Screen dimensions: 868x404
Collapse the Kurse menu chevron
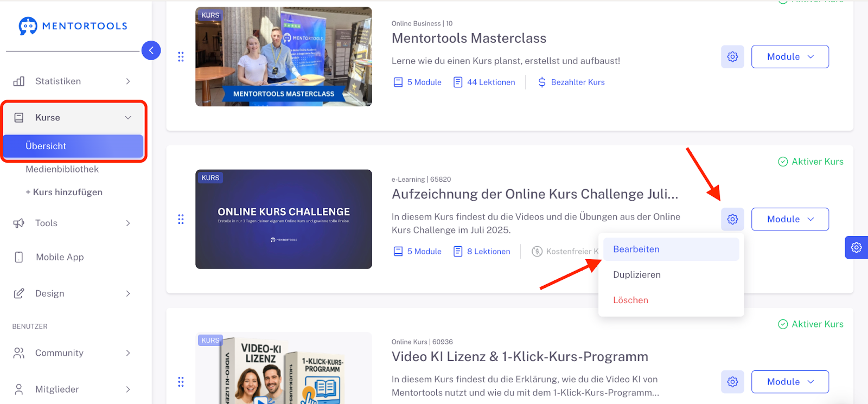point(128,118)
